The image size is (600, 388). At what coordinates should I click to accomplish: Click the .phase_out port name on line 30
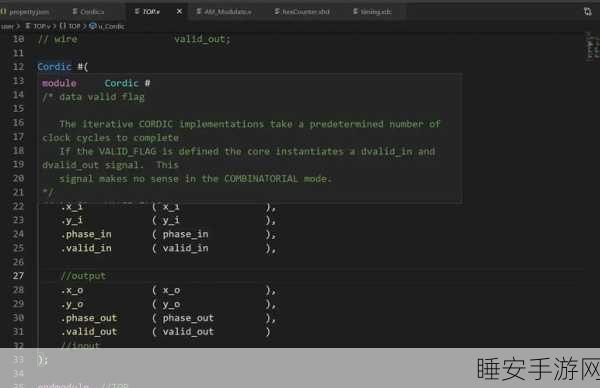coord(89,318)
